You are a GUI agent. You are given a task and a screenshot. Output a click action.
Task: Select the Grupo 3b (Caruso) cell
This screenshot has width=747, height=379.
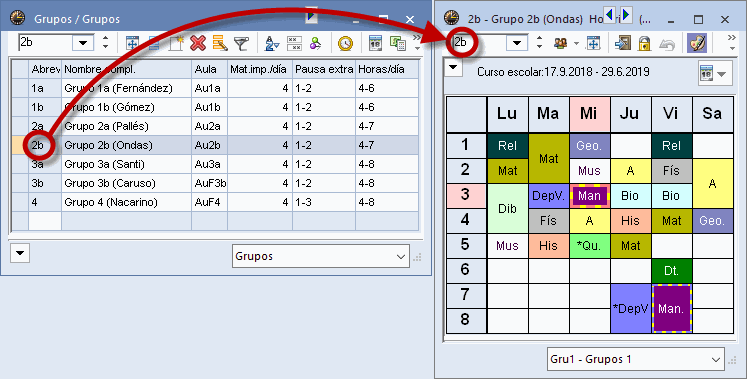[126, 184]
